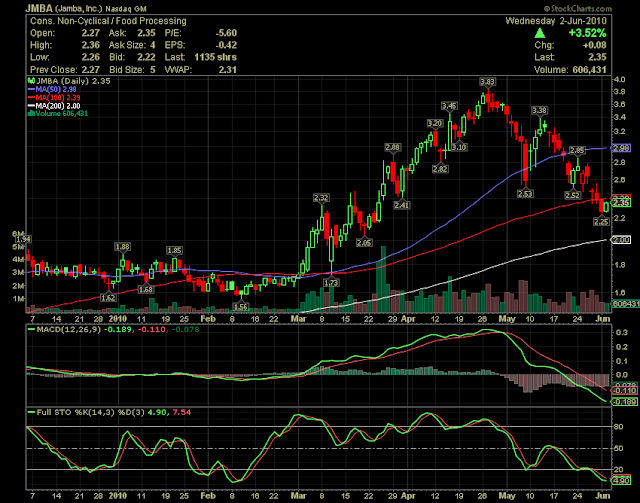
Task: Click the 606431 volume axis tag
Action: 625,304
